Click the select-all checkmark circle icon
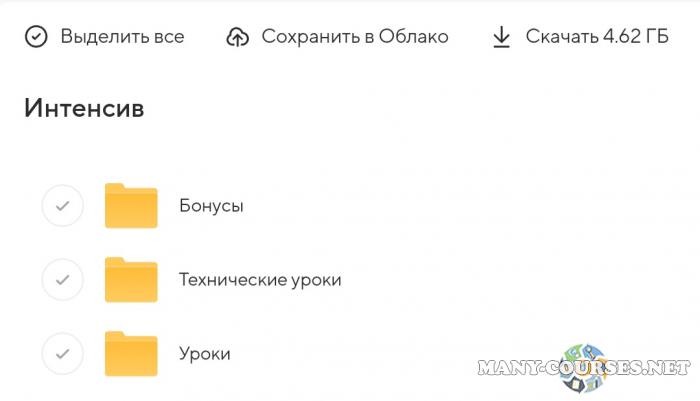700x401 pixels. 36,37
